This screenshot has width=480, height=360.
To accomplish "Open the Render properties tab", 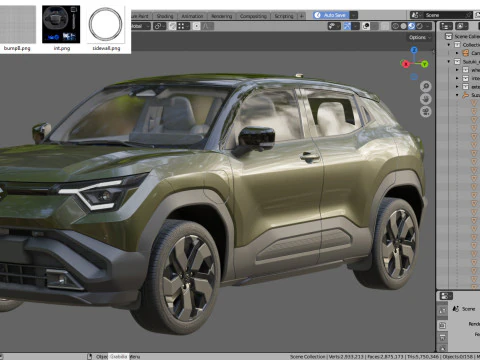I will [442, 325].
